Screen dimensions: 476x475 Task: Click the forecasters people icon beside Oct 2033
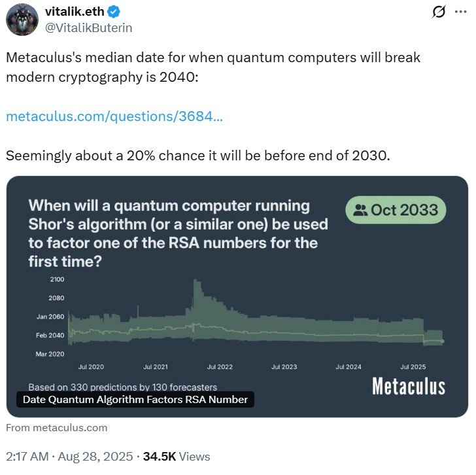pyautogui.click(x=360, y=210)
